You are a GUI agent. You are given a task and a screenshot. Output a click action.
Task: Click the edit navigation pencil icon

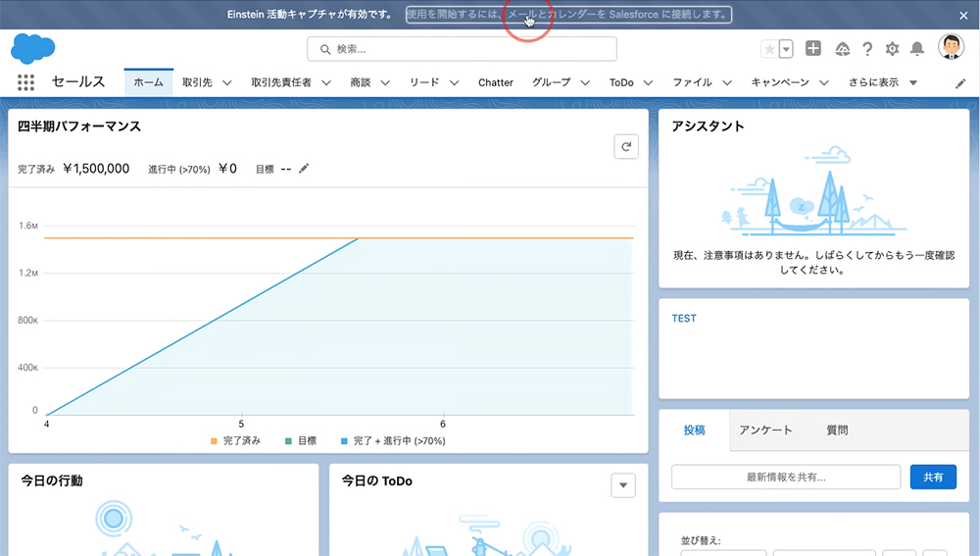[960, 83]
